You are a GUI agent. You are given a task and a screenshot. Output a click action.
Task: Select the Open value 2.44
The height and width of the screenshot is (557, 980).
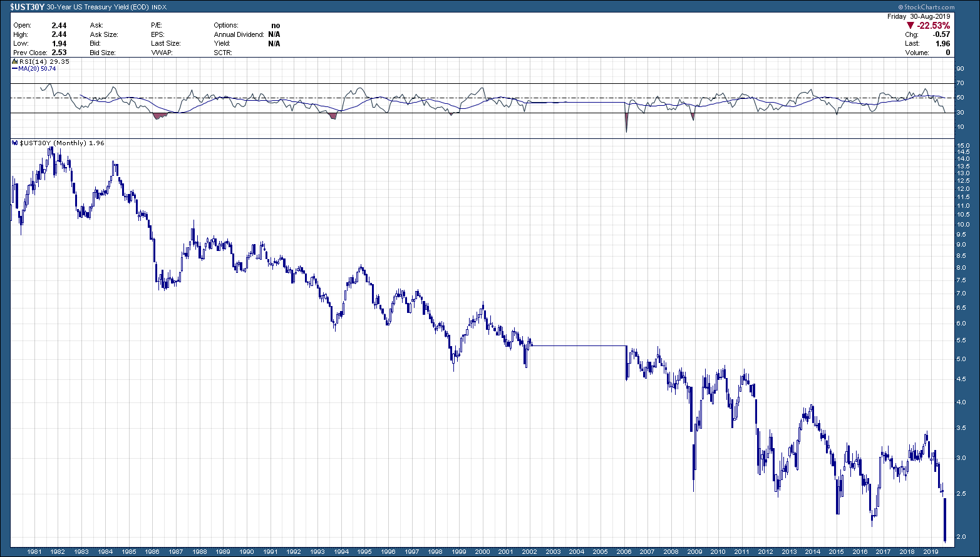(x=59, y=26)
